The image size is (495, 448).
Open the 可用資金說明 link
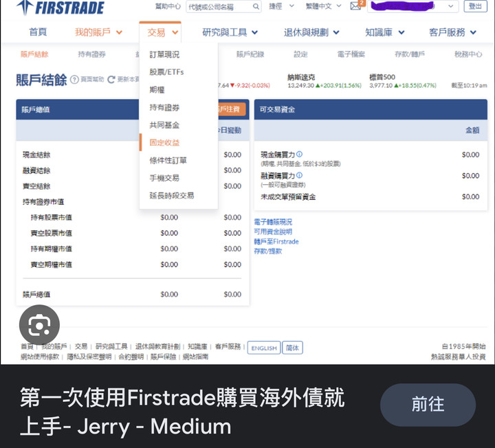point(273,232)
